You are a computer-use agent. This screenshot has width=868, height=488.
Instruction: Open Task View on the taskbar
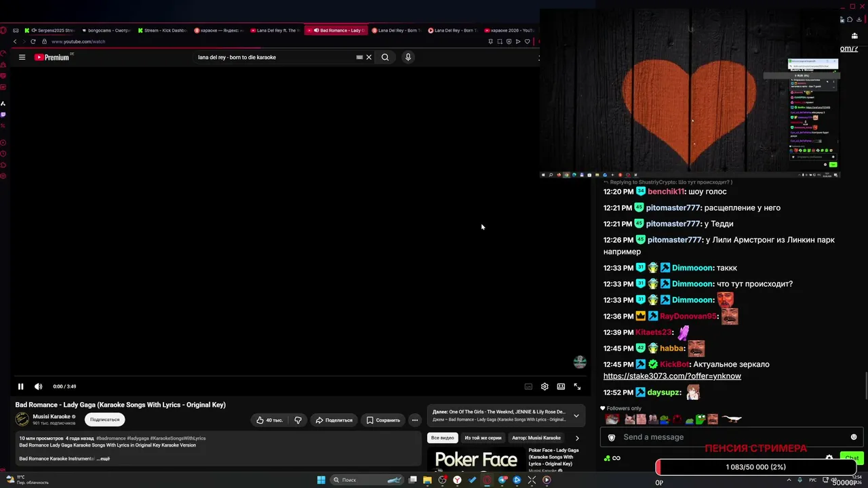(x=412, y=480)
